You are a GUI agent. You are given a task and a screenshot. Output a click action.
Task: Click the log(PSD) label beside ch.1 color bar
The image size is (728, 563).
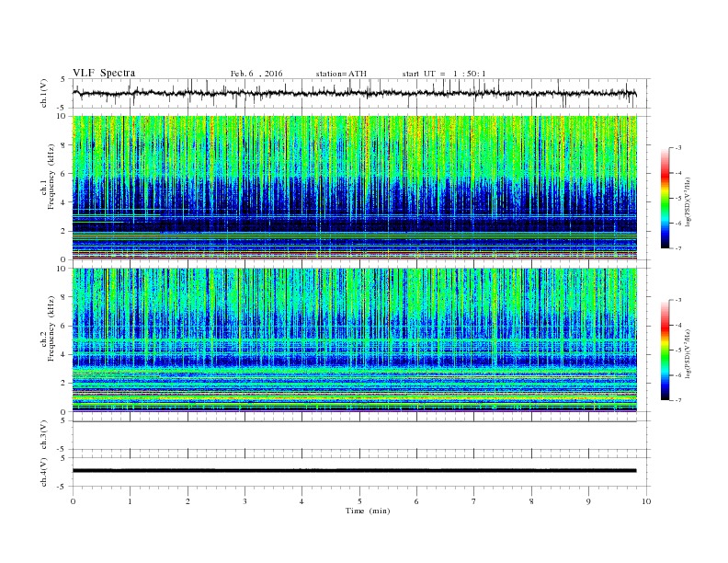point(688,201)
